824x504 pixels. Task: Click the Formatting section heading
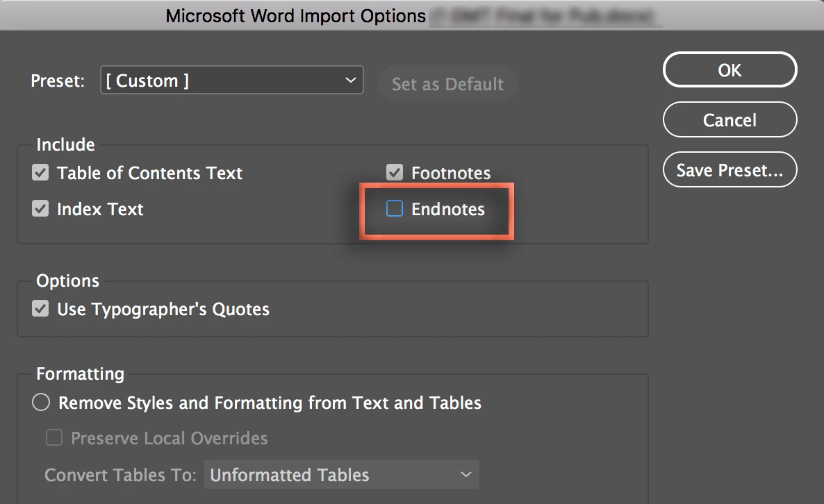coord(80,374)
